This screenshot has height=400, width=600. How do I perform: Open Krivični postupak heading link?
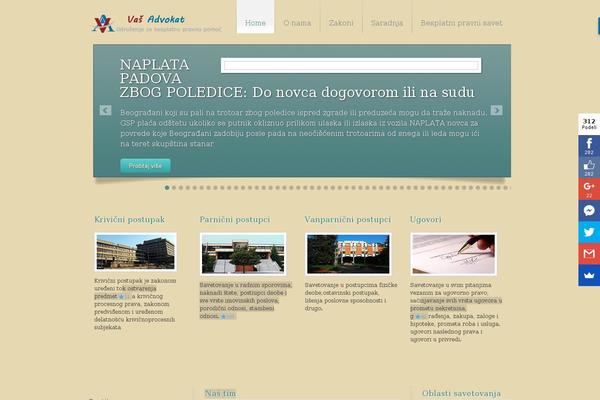tap(129, 220)
